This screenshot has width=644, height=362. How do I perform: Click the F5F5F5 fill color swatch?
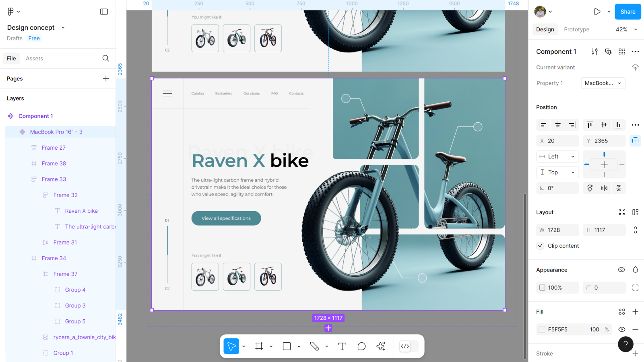click(x=542, y=329)
